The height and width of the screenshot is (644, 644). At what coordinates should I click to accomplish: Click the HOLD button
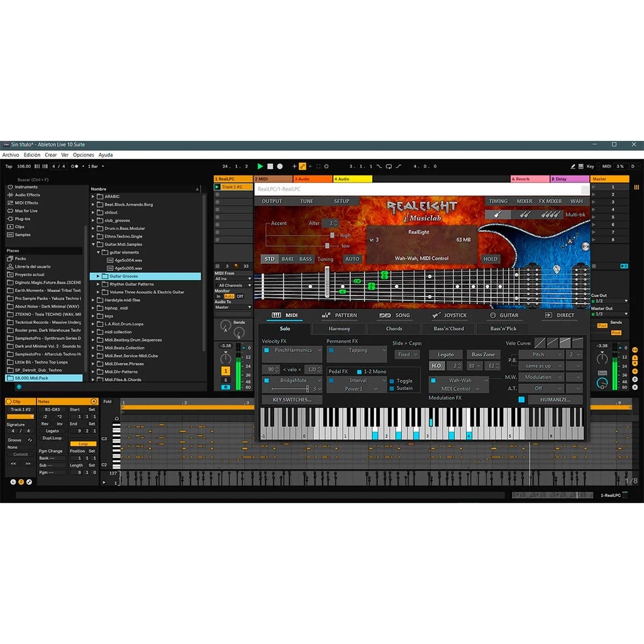pos(491,259)
